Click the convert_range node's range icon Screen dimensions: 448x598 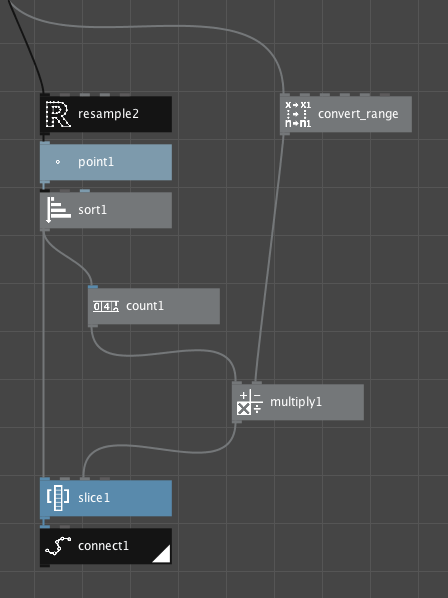click(x=298, y=114)
